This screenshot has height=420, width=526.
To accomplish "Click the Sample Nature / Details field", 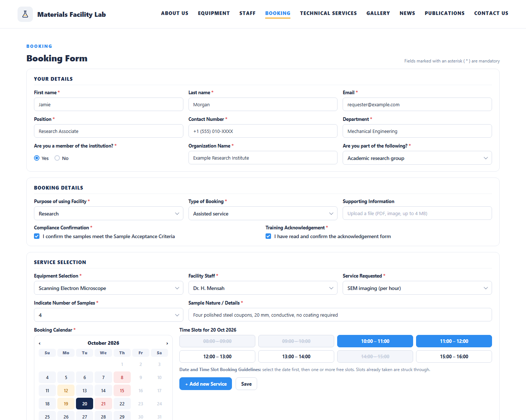I will click(340, 315).
